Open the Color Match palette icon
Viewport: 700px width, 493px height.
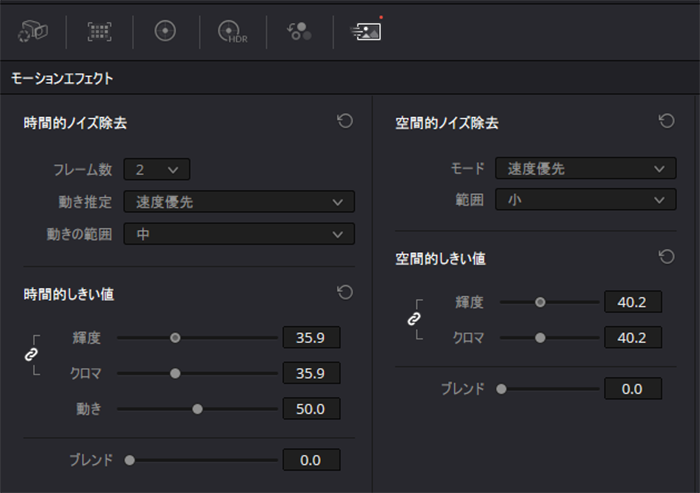pyautogui.click(x=99, y=31)
